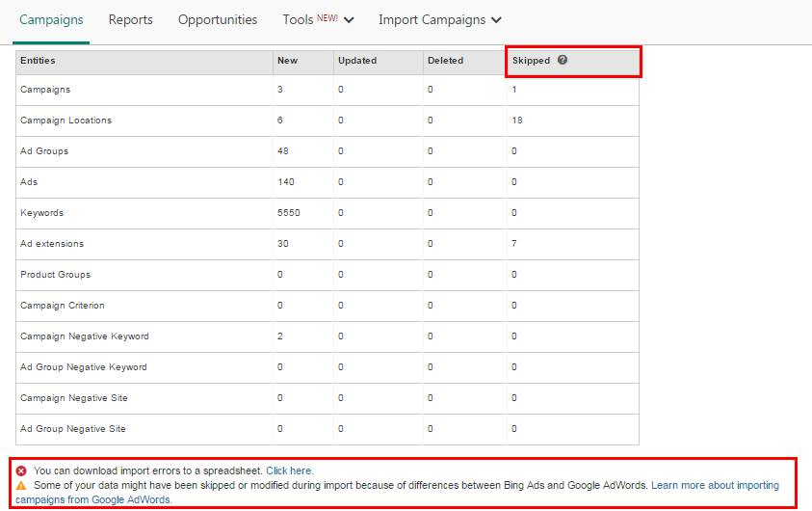
Task: Click the Campaigns row label
Action: [45, 90]
